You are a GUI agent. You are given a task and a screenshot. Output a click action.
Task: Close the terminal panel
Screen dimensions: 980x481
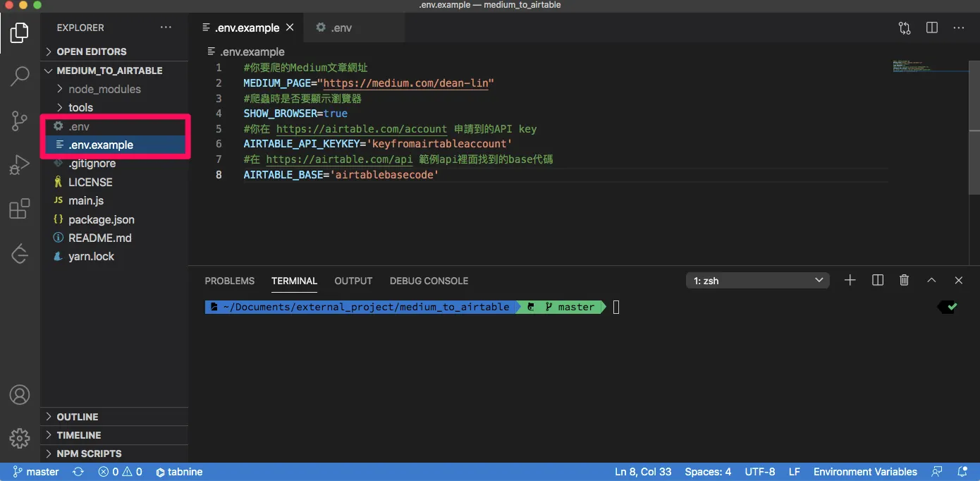pyautogui.click(x=959, y=280)
